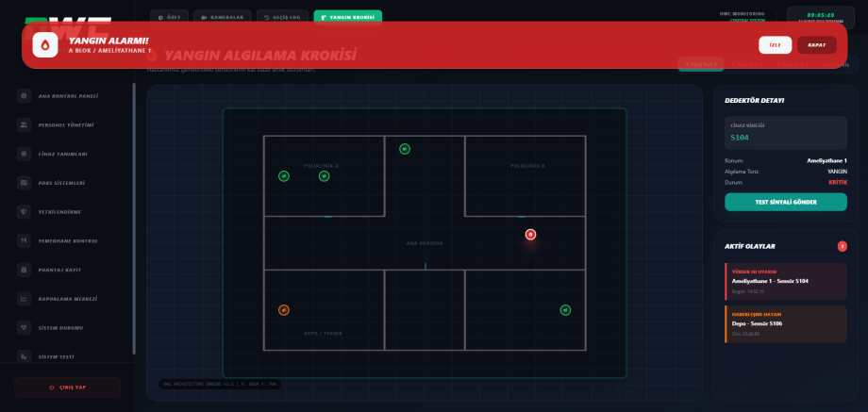Viewport: 868px width, 412px height.
Task: Select the right green sensor in Poliklinik-A
Action: pos(325,176)
